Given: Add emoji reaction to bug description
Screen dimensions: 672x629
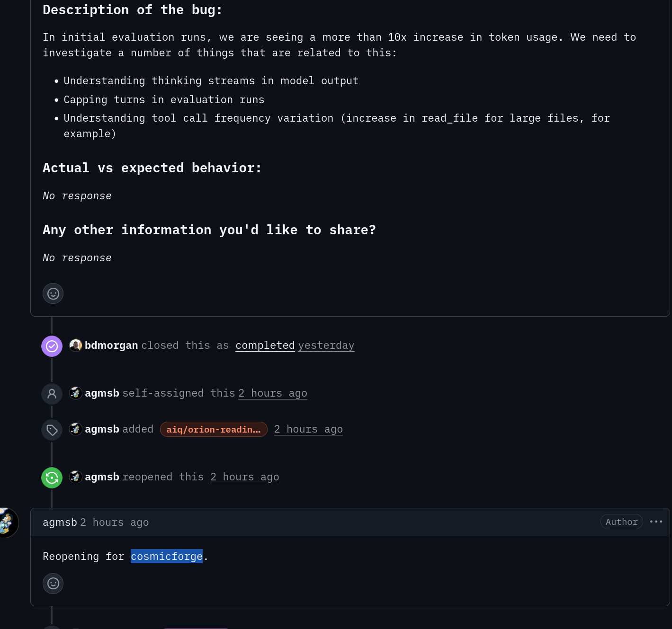Looking at the screenshot, I should tap(53, 293).
